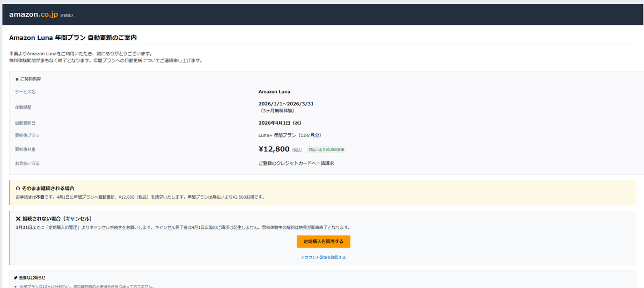The image size is (644, 288).
Task: Open the アカウント設定を確認する link
Action: point(324,257)
